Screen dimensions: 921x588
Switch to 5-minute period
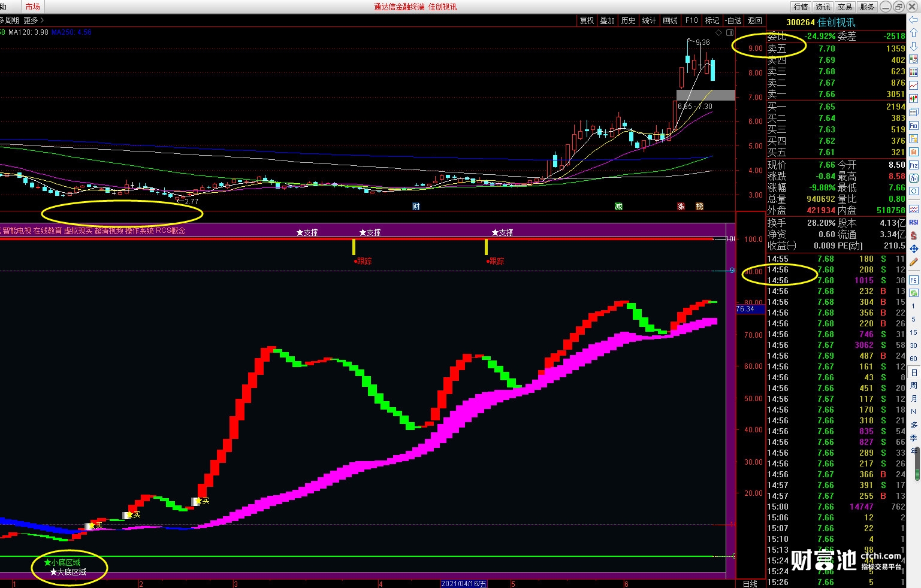[914, 319]
